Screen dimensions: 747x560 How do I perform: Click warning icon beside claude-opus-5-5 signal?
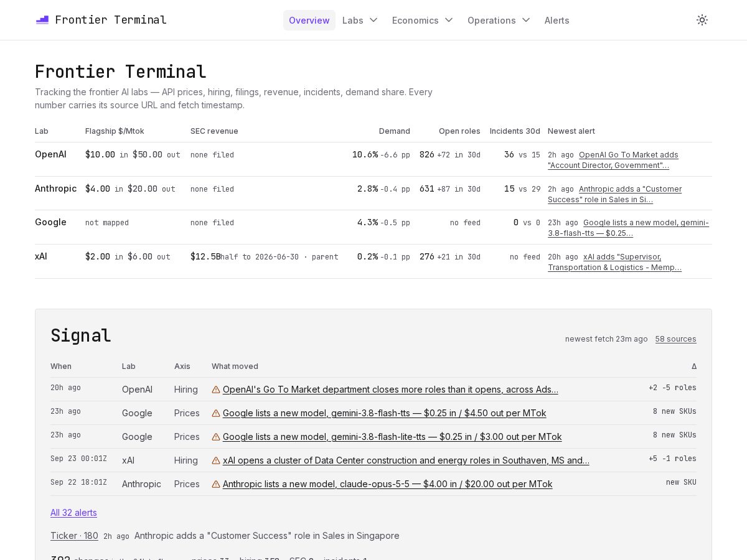pos(216,484)
